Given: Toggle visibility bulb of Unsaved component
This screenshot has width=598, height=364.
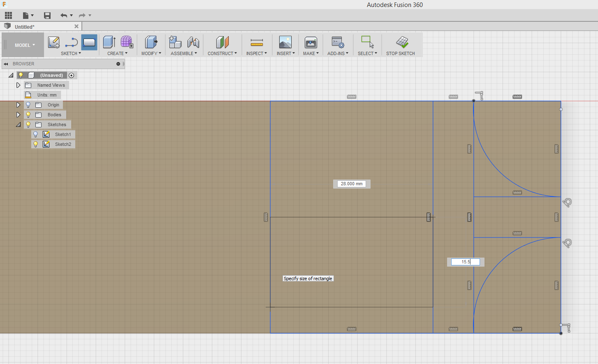Looking at the screenshot, I should click(21, 75).
